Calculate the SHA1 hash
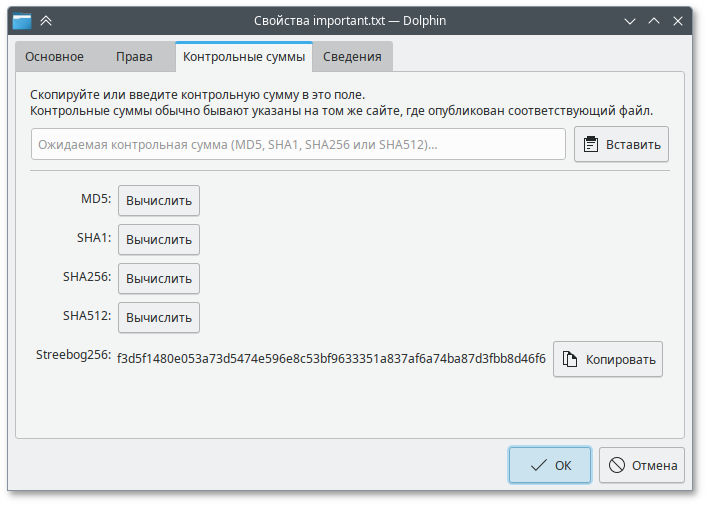706x505 pixels. pos(159,239)
